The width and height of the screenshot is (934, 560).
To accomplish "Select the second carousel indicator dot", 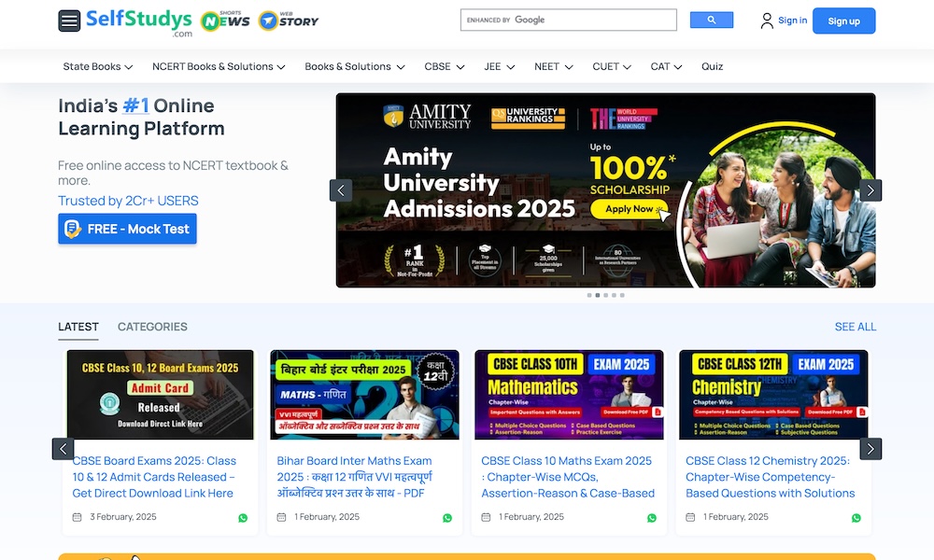I will [x=598, y=295].
